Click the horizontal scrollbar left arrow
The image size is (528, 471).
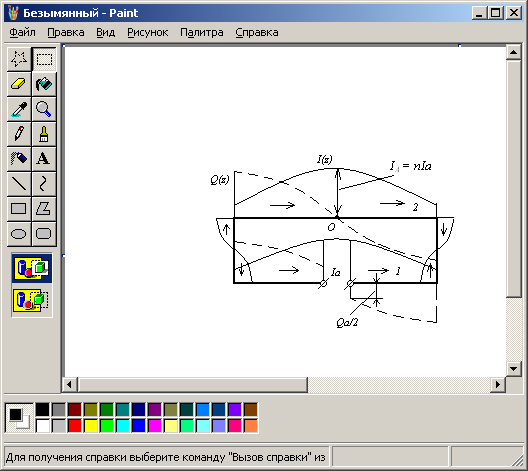coord(69,384)
